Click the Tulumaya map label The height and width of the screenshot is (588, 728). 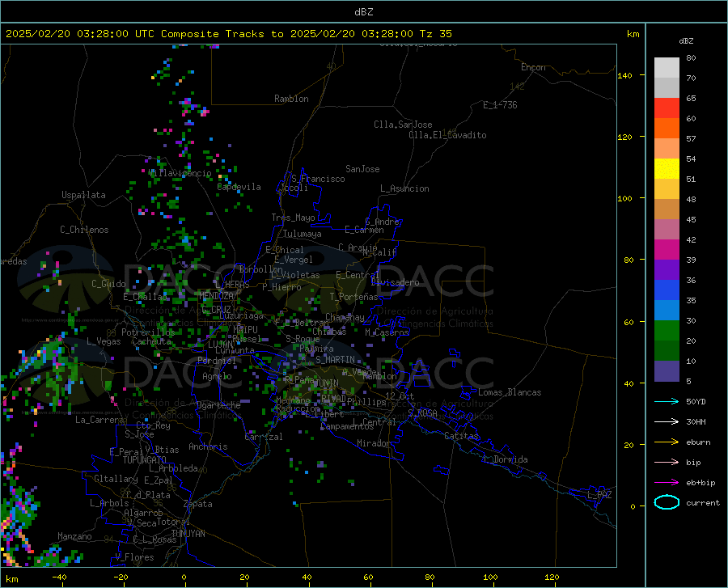click(303, 234)
